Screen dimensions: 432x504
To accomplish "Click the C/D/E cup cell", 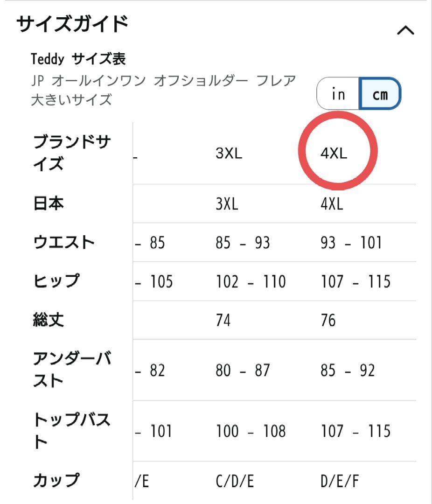I will point(235,481).
